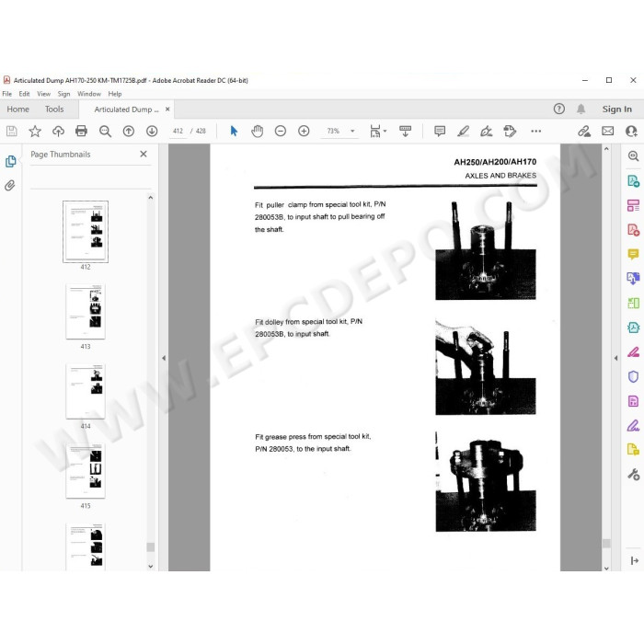Open the View menu

coord(43,94)
